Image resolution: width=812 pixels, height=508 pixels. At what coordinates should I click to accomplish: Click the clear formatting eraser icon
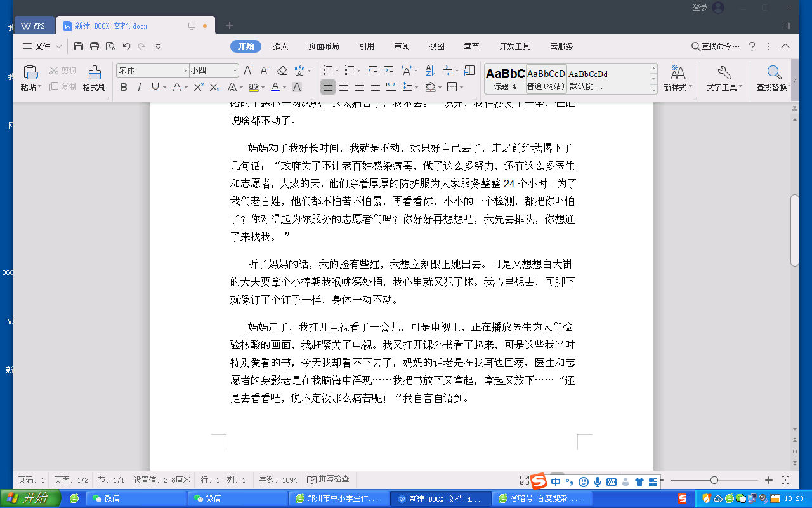point(282,70)
